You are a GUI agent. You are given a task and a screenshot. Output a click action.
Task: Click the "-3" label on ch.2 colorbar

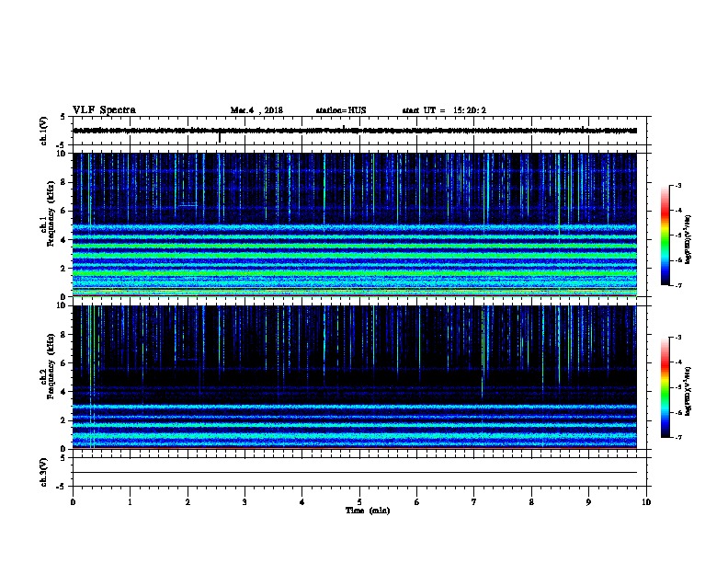click(x=677, y=338)
